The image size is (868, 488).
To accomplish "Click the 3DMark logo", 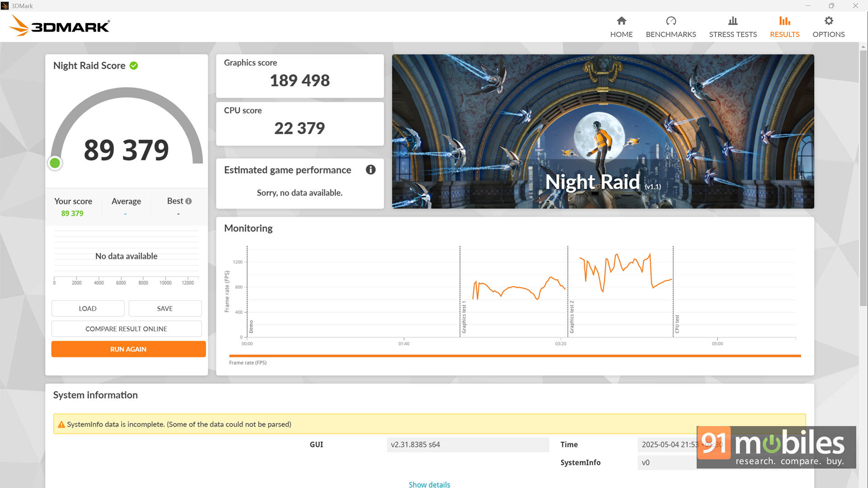I will click(x=59, y=26).
